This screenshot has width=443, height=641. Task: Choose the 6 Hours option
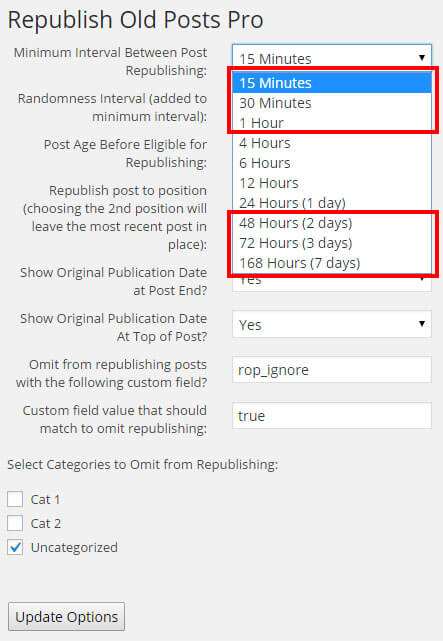click(x=332, y=163)
